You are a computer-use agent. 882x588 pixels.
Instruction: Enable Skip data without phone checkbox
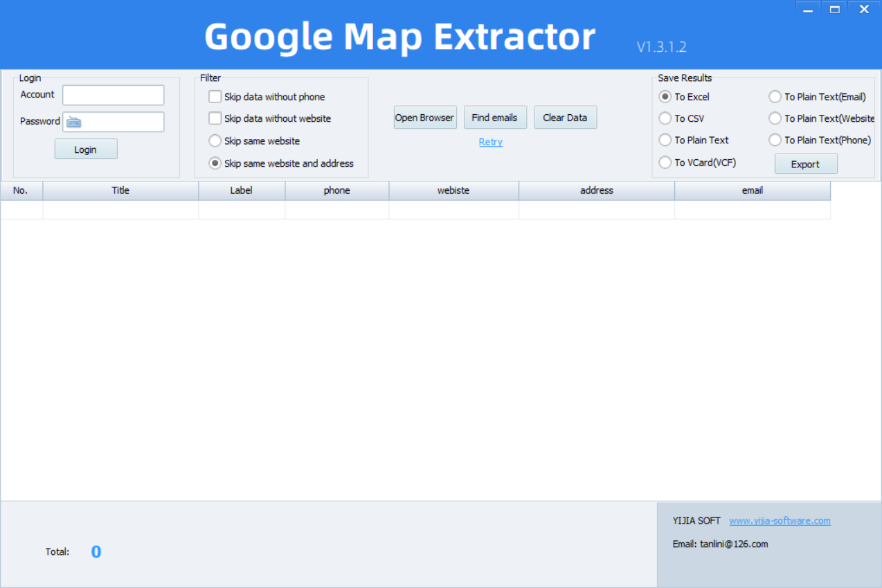pos(215,97)
